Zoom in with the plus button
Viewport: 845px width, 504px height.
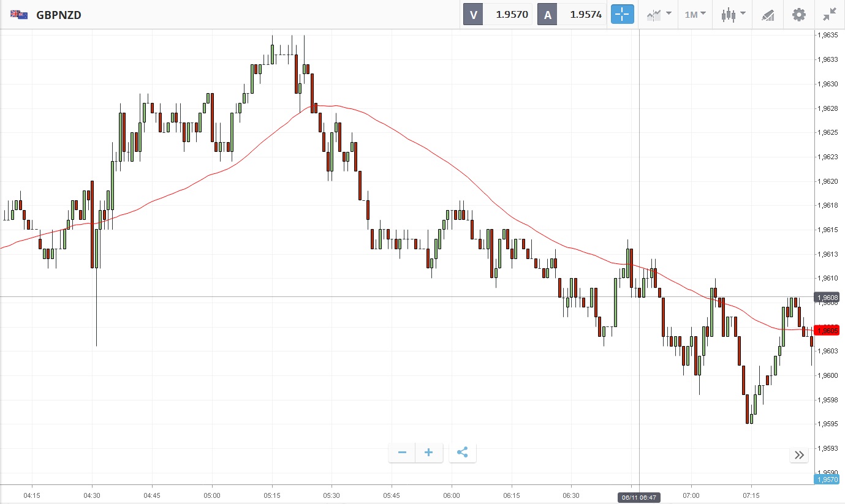pyautogui.click(x=429, y=453)
